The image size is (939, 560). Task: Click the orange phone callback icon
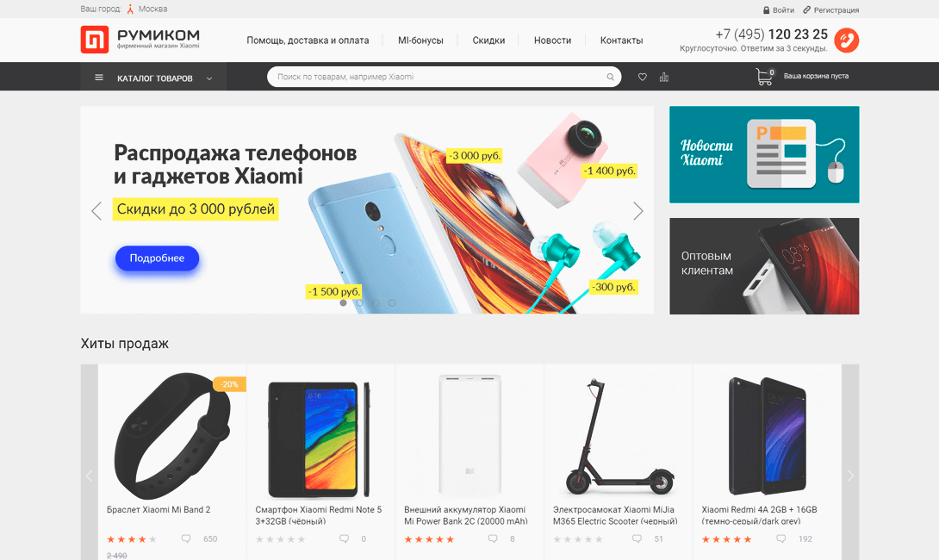coord(846,40)
